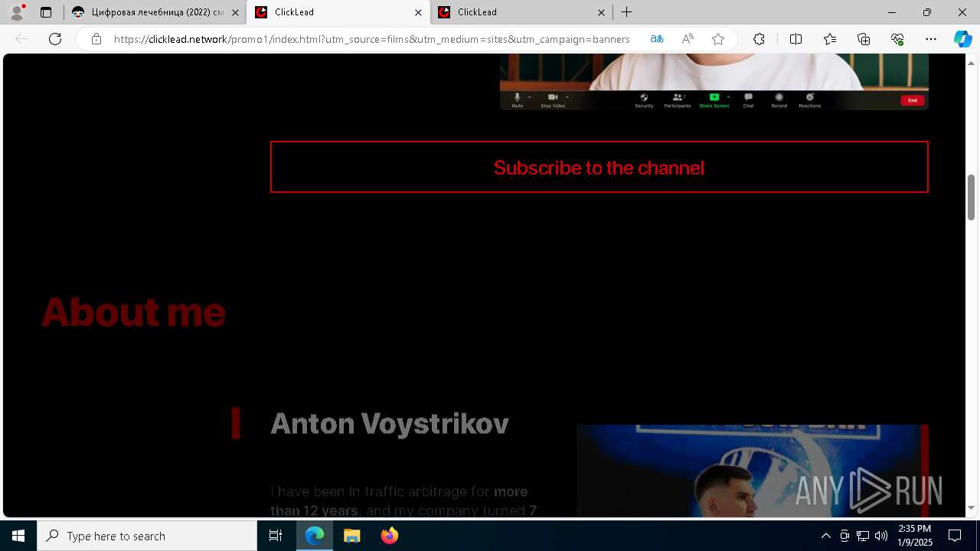980x551 pixels.
Task: Open Microsoft Edge from the taskbar
Action: (315, 536)
